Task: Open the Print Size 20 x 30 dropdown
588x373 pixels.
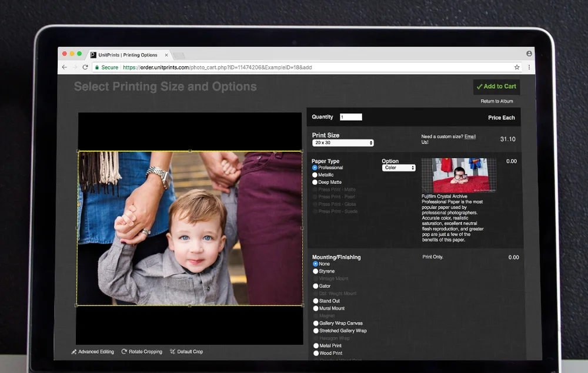Action: 343,143
